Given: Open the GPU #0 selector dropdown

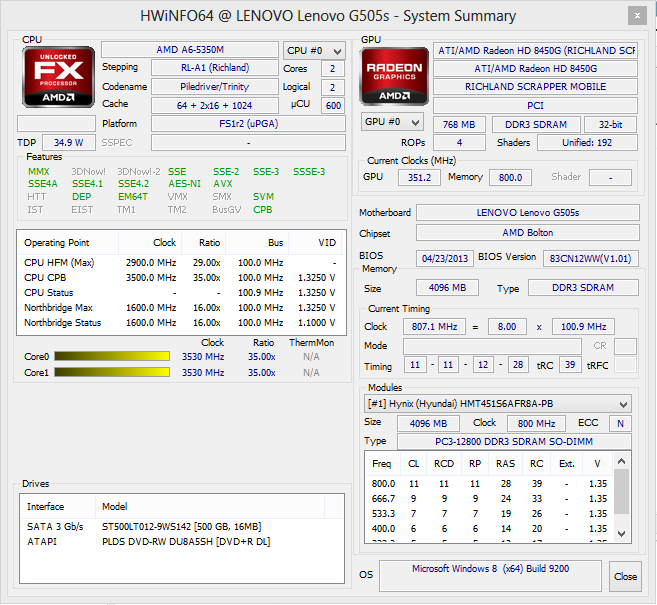Looking at the screenshot, I should click(x=392, y=122).
